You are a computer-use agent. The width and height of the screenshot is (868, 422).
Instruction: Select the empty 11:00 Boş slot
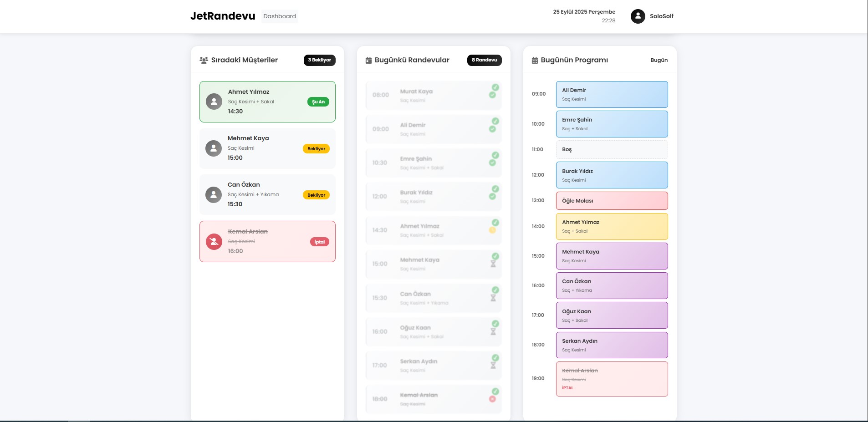point(612,149)
